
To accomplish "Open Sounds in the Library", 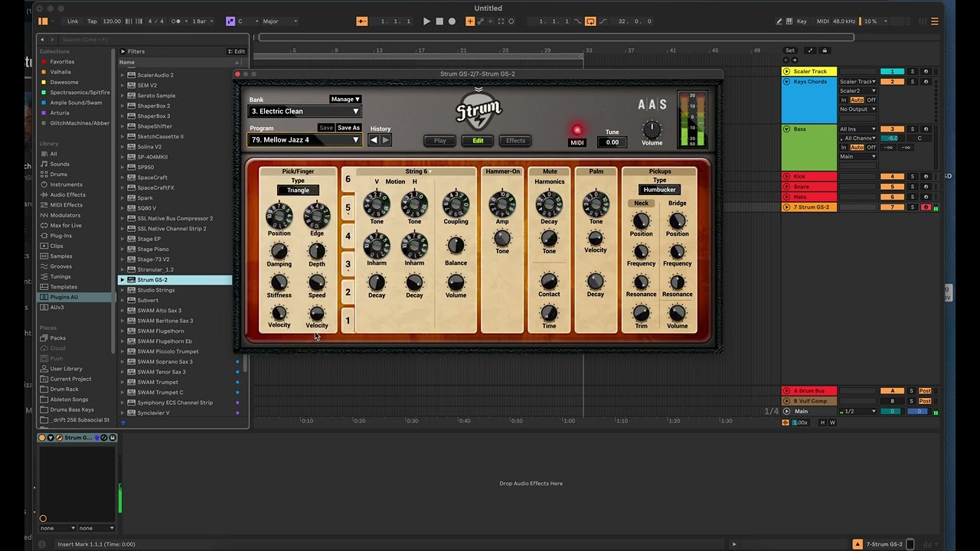I will [x=60, y=164].
